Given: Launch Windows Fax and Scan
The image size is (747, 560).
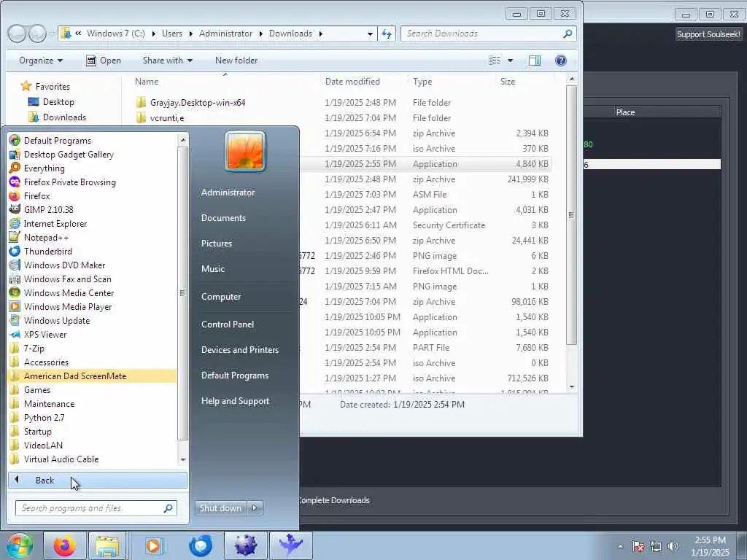Looking at the screenshot, I should [67, 279].
